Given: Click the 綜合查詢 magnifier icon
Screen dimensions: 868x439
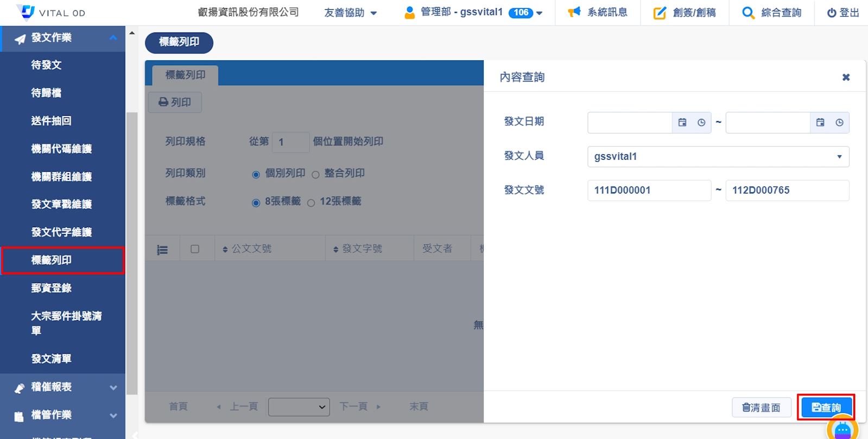Looking at the screenshot, I should (x=748, y=12).
